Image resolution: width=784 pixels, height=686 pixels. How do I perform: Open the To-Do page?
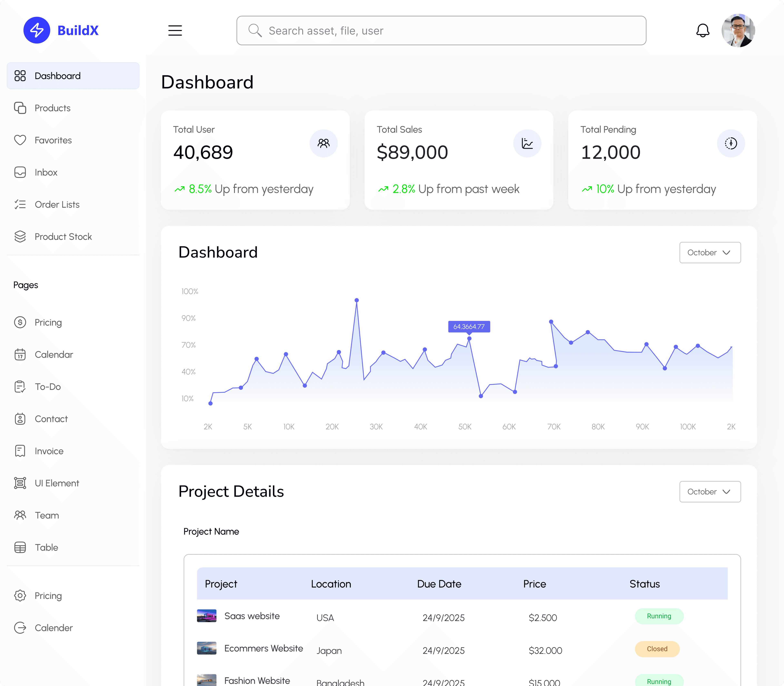pos(48,387)
